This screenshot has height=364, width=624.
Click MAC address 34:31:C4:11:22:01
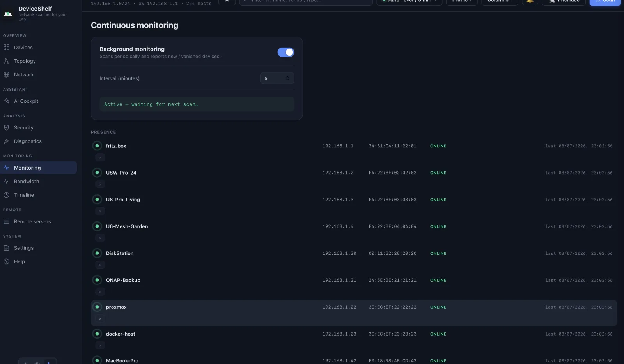point(393,146)
